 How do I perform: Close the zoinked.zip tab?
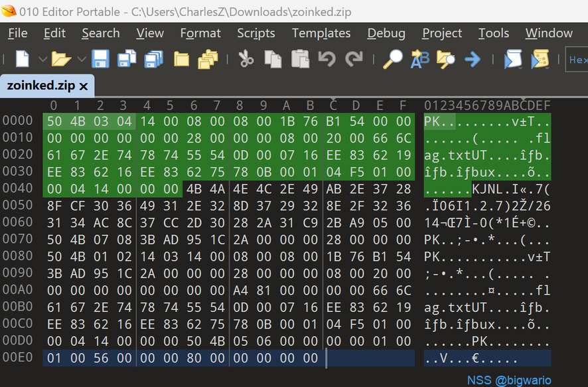tap(84, 86)
